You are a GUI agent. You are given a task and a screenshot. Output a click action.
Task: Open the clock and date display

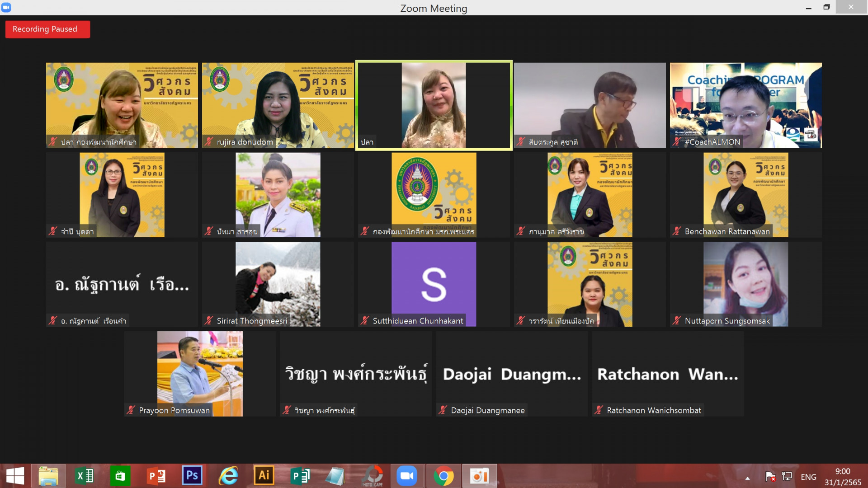(842, 477)
